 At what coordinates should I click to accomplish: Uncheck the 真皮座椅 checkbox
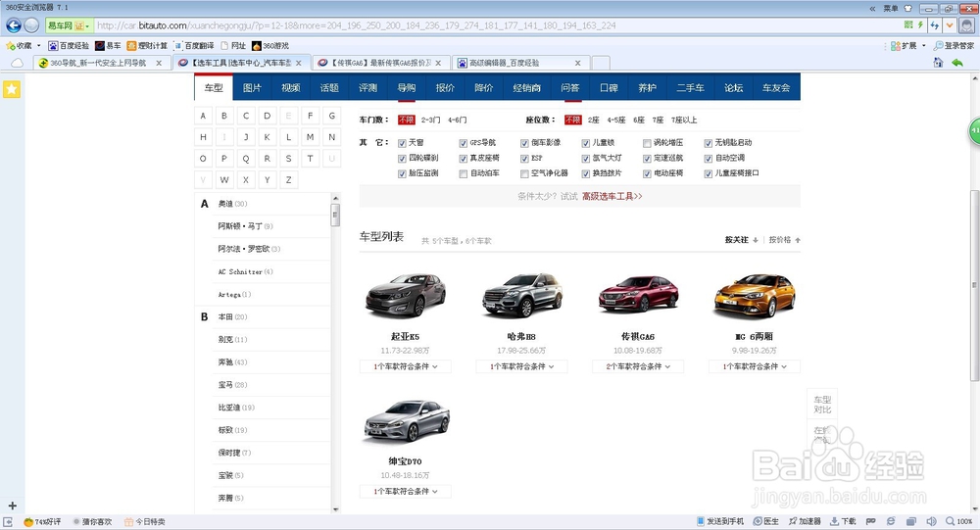(464, 159)
